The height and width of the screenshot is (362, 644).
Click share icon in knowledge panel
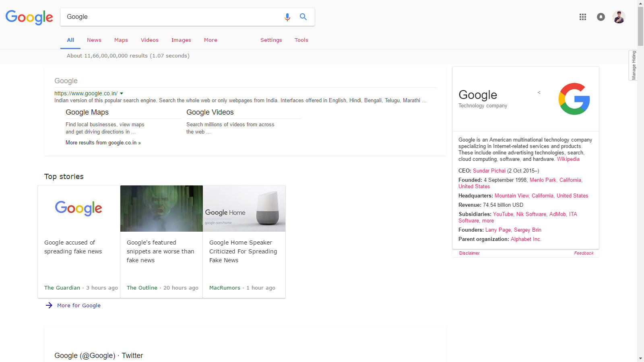[539, 93]
